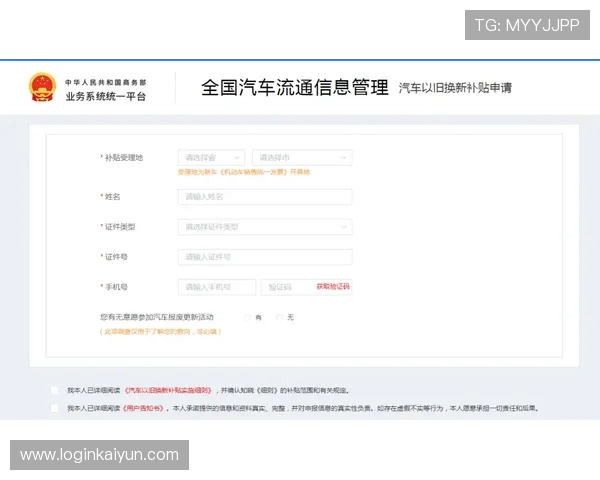The image size is (600, 480).
Task: Click the chevron in the province selector
Action: (x=236, y=158)
